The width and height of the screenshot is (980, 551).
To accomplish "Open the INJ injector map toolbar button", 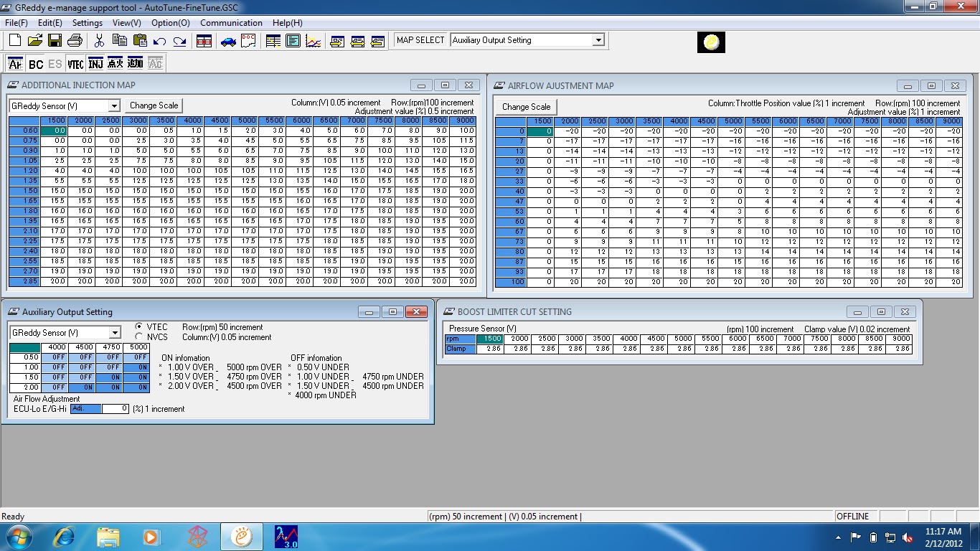I will point(95,64).
